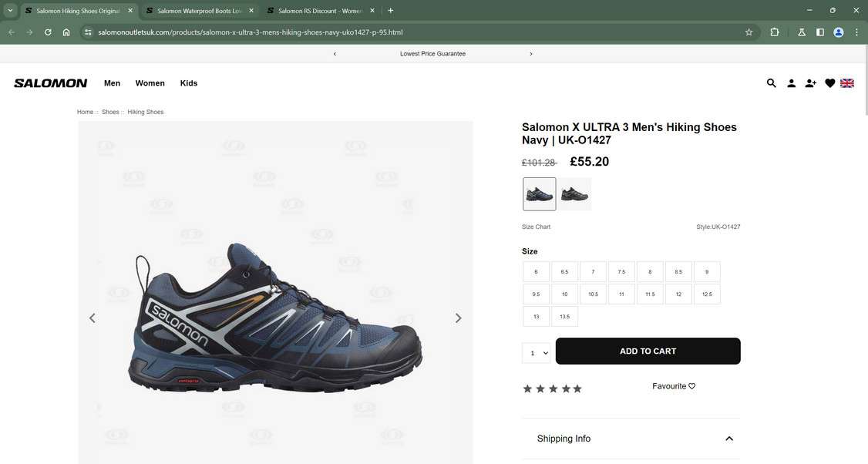Click the Favourite link
The height and width of the screenshot is (464, 868).
click(674, 386)
